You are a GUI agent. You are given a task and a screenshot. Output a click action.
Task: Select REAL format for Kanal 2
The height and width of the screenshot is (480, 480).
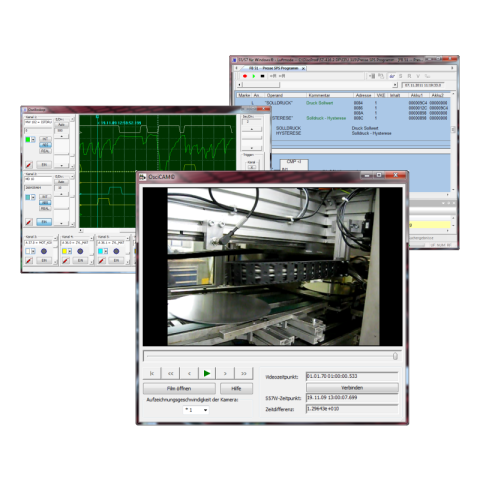tap(45, 209)
